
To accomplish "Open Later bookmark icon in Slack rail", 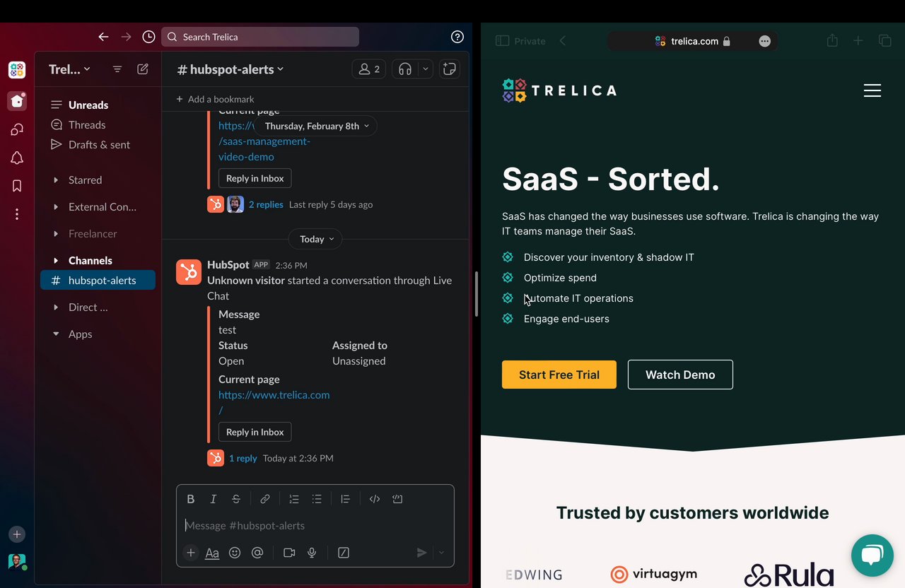I will [x=17, y=186].
